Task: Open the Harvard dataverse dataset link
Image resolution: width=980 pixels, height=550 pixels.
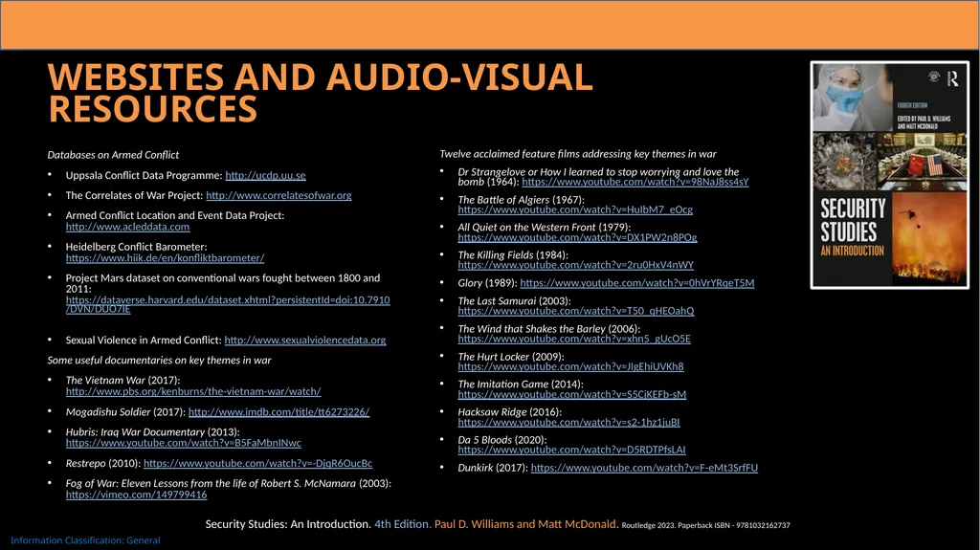Action: point(228,304)
